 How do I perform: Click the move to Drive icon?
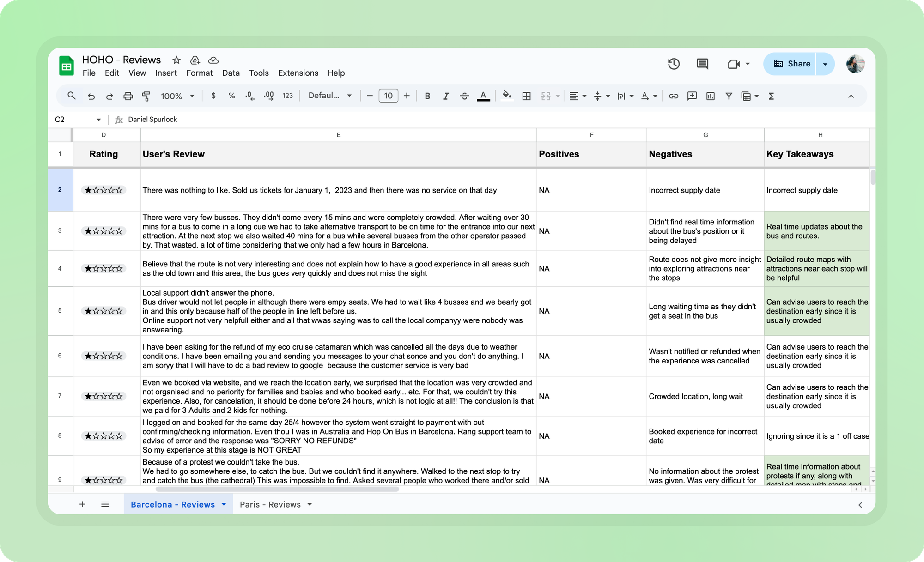click(x=195, y=60)
